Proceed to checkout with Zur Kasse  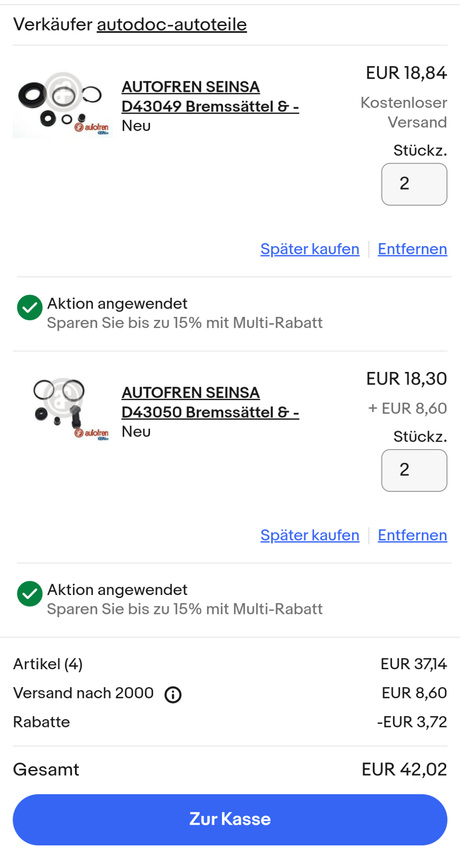(x=230, y=819)
